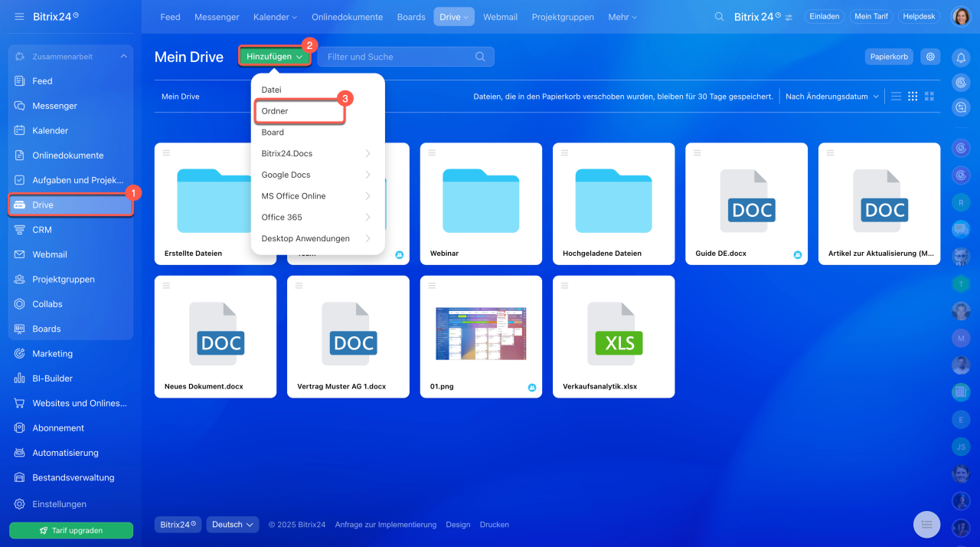
Task: Open card menu on Webinar folder
Action: coord(431,153)
